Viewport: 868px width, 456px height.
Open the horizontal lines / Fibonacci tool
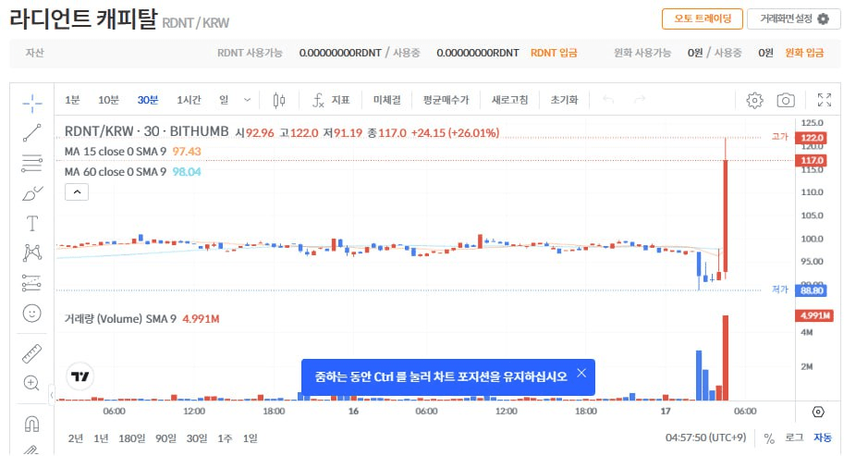(x=32, y=163)
